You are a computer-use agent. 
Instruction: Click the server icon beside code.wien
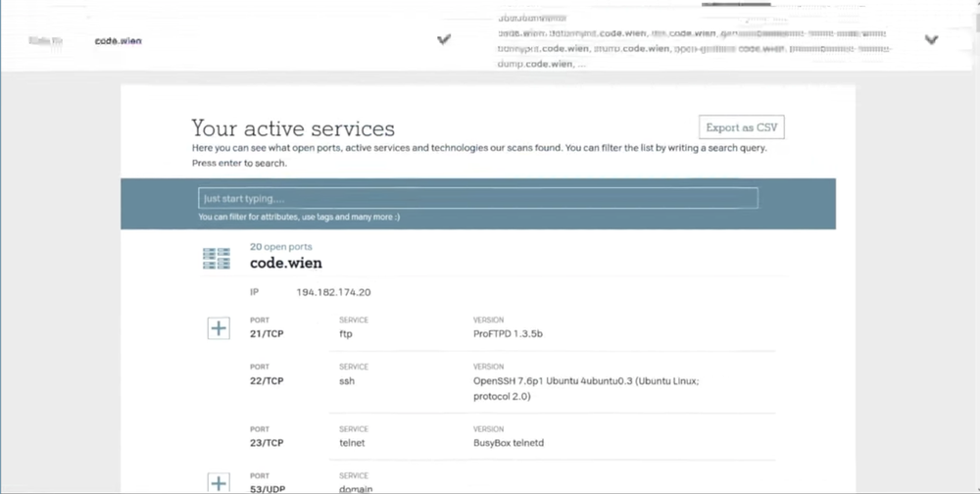pyautogui.click(x=217, y=258)
